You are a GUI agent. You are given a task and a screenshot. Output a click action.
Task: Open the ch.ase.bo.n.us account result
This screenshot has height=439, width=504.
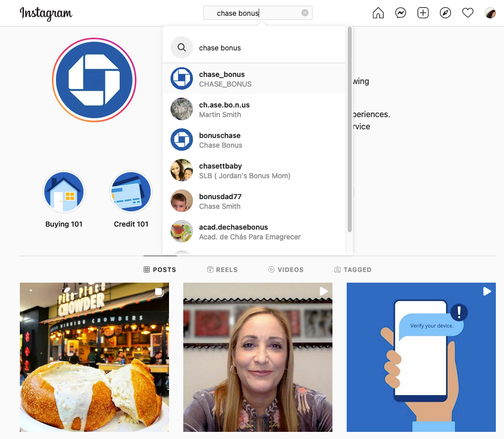point(254,109)
